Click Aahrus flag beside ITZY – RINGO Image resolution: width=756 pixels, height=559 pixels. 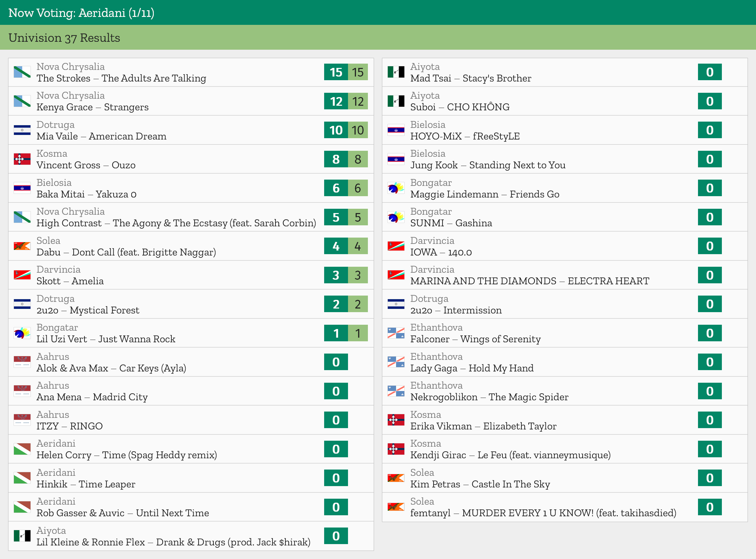(22, 420)
